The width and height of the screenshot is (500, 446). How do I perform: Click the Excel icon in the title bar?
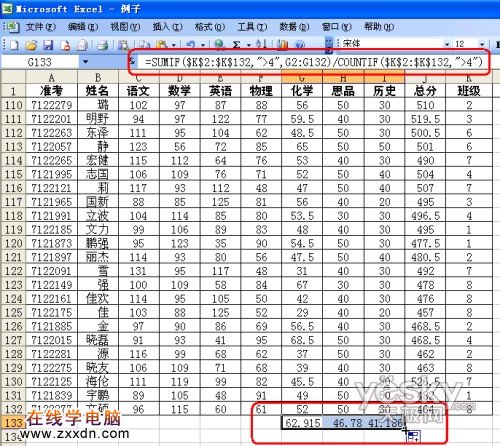point(7,9)
